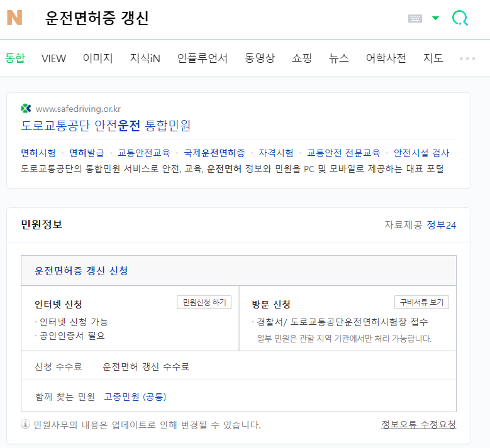Viewport: 490px width, 448px height.
Task: Click the text 공인인증서 필요
Action: 72,336
